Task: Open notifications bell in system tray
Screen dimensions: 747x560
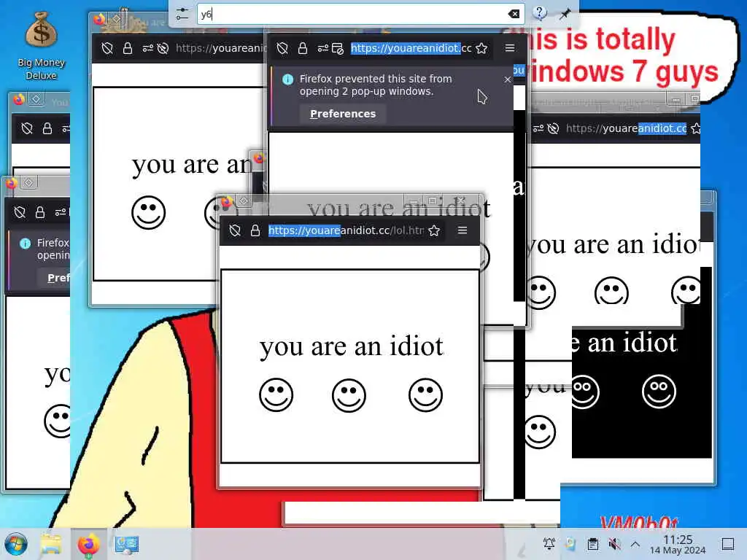Action: click(549, 544)
